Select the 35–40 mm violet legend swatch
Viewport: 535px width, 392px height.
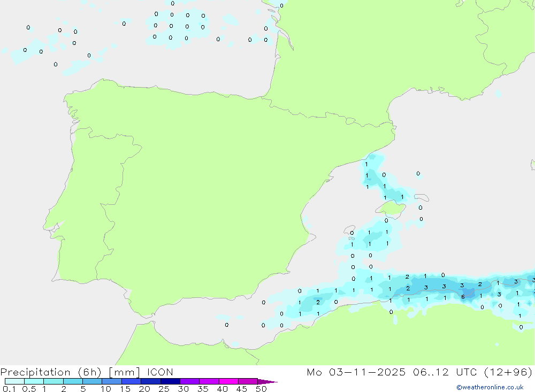click(209, 381)
